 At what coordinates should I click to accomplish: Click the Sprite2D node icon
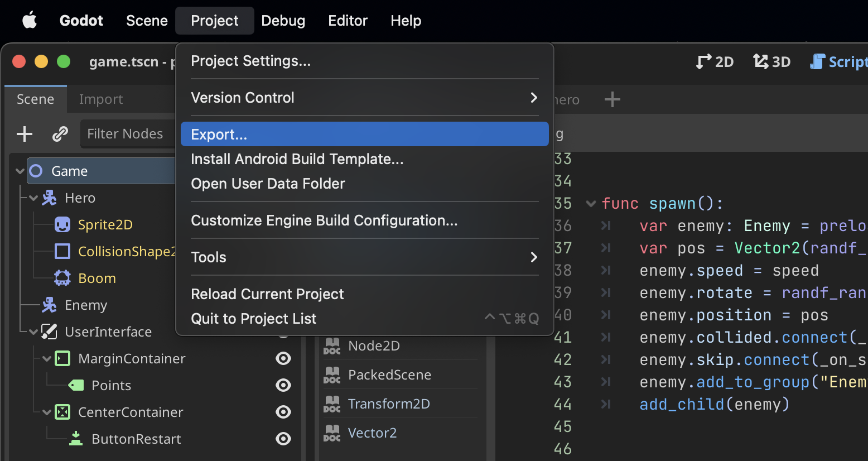click(x=62, y=224)
